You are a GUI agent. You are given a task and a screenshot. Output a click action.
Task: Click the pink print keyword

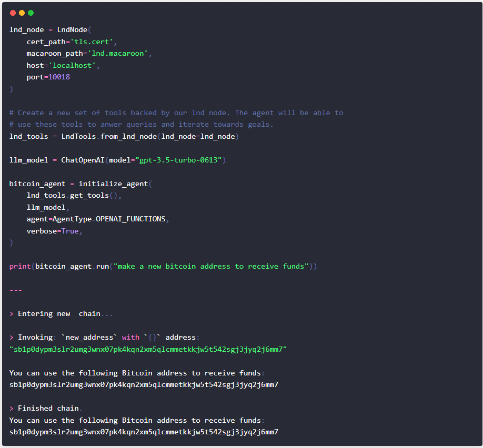(20, 266)
